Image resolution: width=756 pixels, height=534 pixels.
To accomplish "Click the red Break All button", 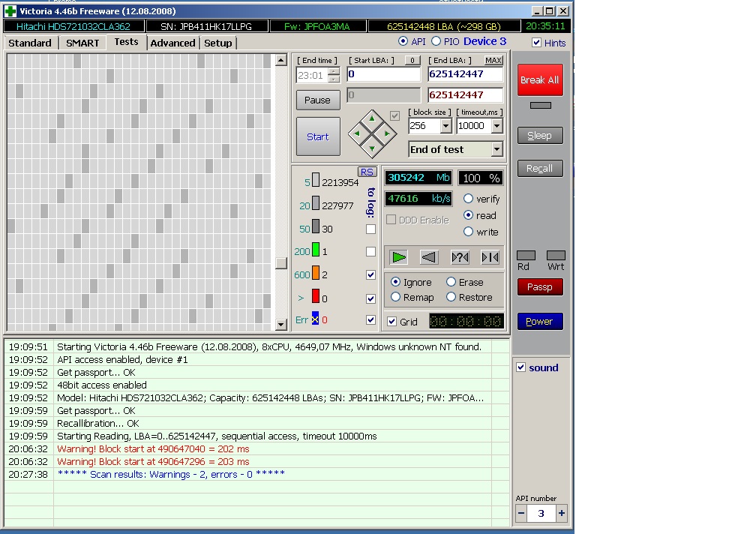I will click(x=540, y=80).
